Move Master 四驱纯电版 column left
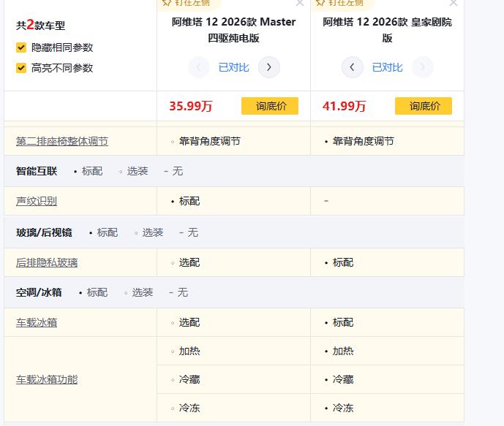This screenshot has width=504, height=426. tap(199, 67)
